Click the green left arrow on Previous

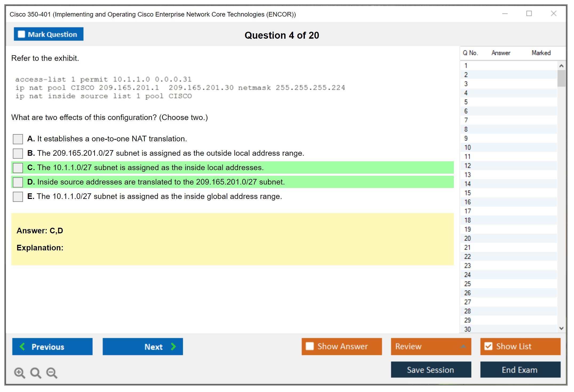pos(22,346)
